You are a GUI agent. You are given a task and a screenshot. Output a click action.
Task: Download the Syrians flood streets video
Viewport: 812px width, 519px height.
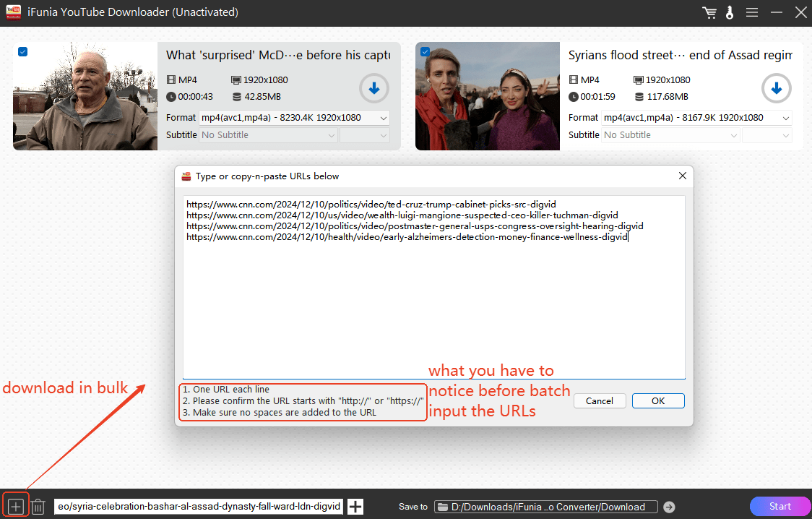pos(777,89)
